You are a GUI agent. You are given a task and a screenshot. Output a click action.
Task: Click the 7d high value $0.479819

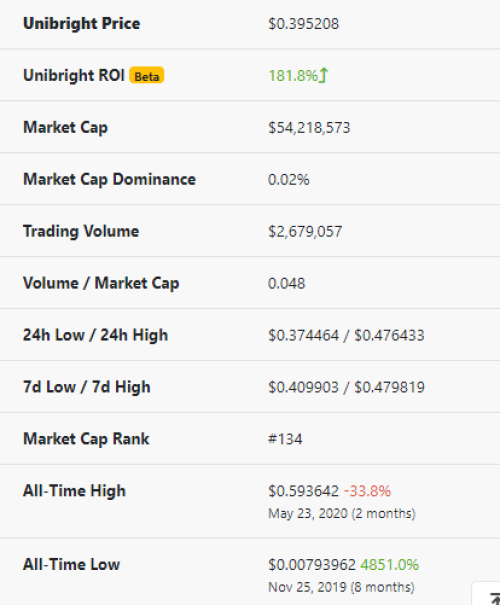(x=389, y=387)
